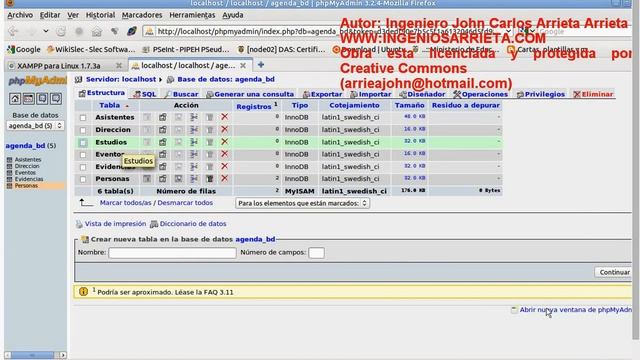Open phpMyAdmin documentation icon in sidebar
Viewport: 640px width, 360px height.
[x=42, y=98]
